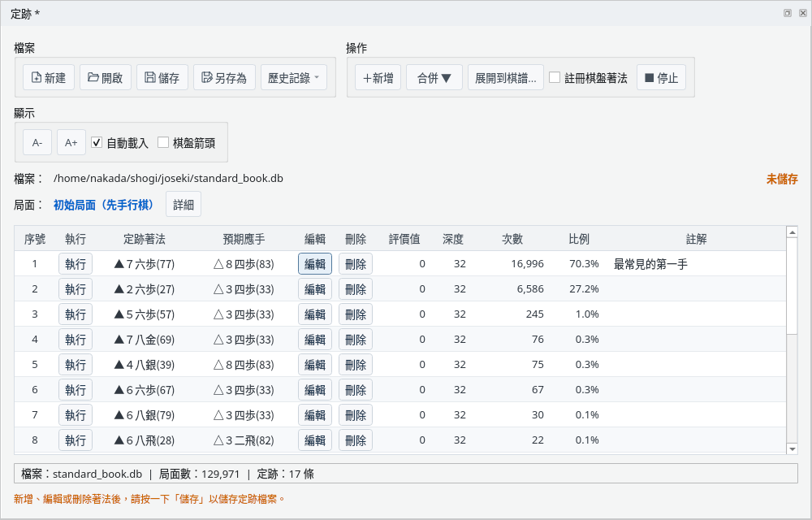
Task: Click the 定跡著法 column header
Action: tap(145, 239)
